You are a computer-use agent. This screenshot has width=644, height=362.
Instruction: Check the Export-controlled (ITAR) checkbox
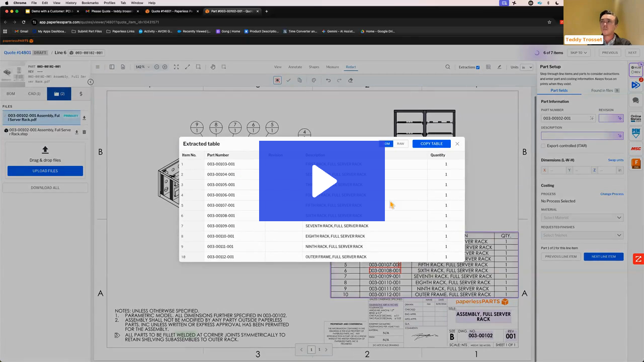pyautogui.click(x=543, y=146)
